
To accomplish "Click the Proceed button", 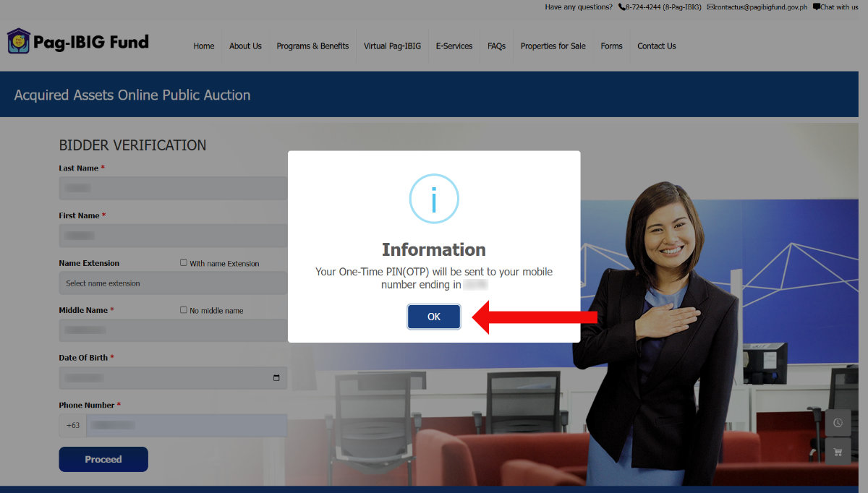I will point(103,459).
